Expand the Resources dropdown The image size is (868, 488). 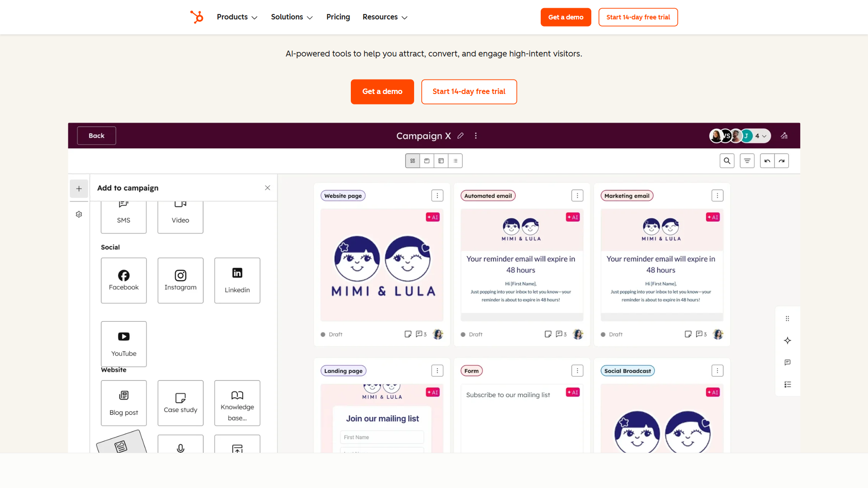pos(385,17)
